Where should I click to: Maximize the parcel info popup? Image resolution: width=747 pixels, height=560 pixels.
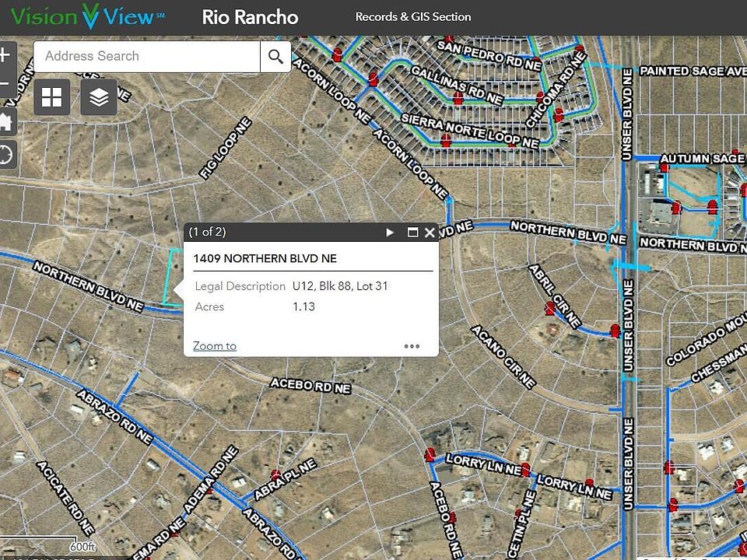(x=412, y=233)
